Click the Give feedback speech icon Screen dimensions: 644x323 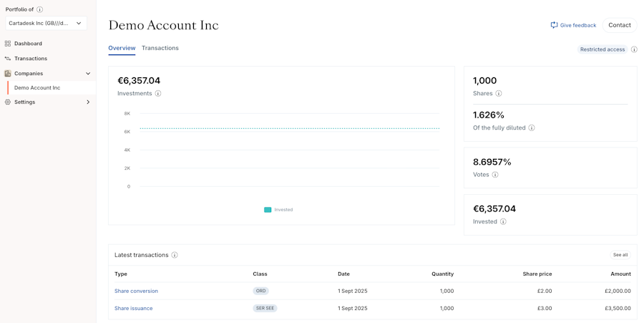(554, 25)
